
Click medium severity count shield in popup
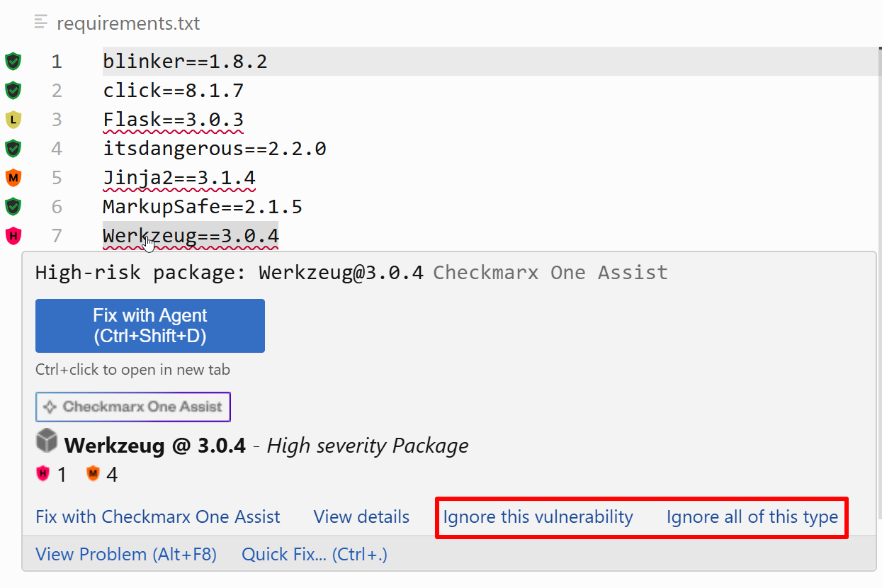(x=94, y=473)
